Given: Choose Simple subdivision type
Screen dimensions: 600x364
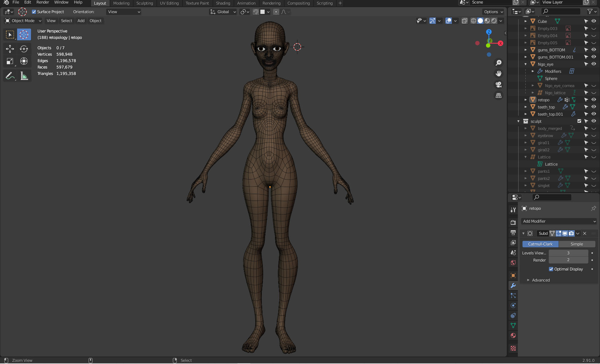Looking at the screenshot, I should click(x=577, y=244).
